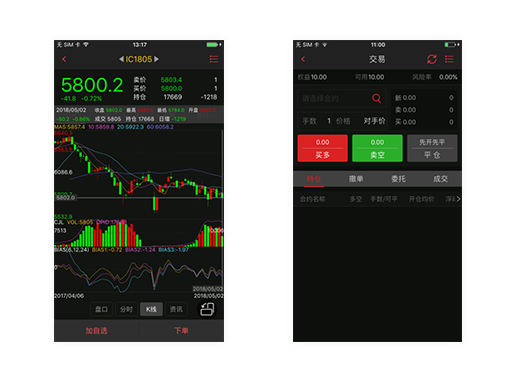Image resolution: width=520 pixels, height=370 pixels.
Task: Rotate chart to landscape with rotate icon
Action: [x=207, y=309]
